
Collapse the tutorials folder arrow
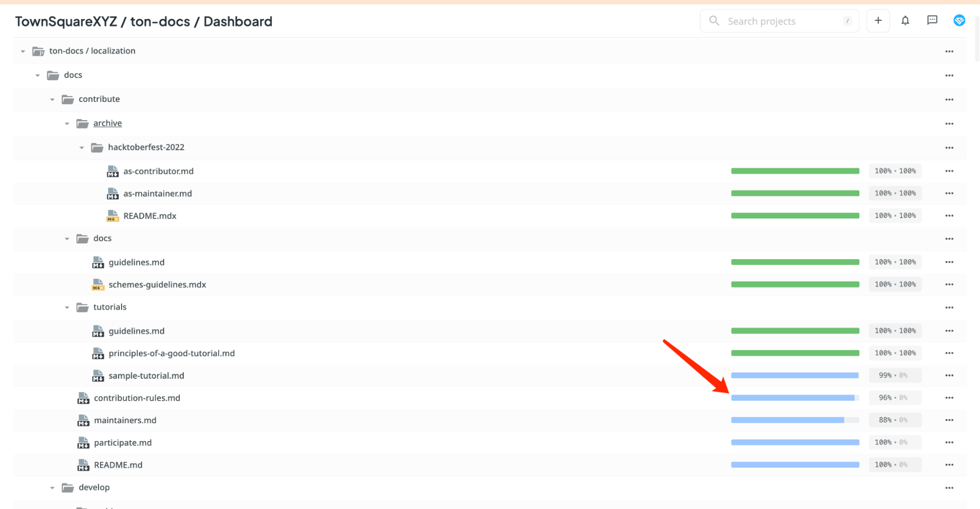pos(67,308)
